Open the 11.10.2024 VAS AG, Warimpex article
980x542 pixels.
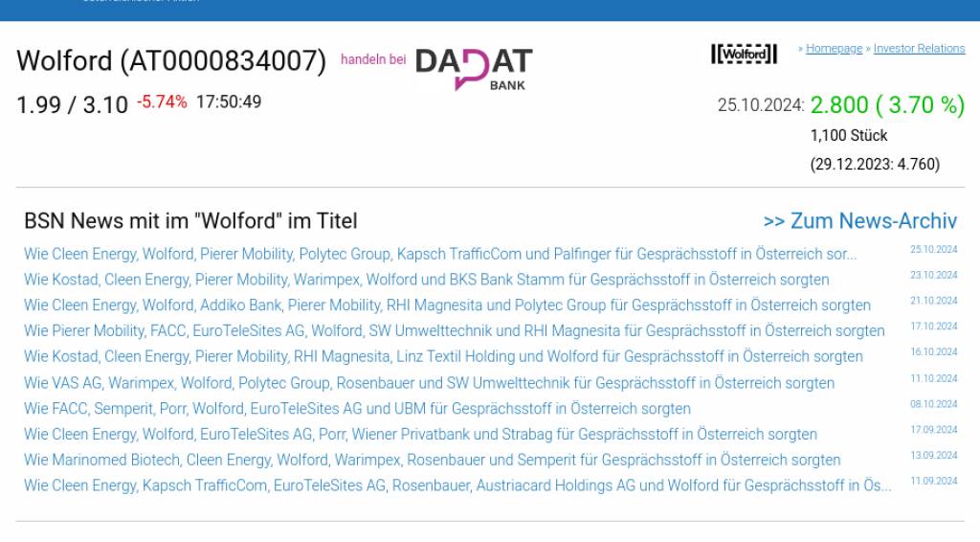pos(429,383)
